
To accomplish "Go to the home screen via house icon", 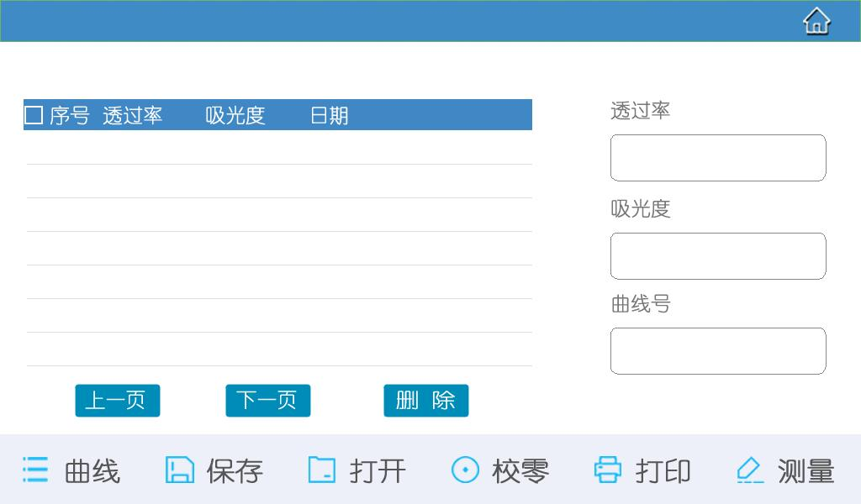I will [816, 21].
